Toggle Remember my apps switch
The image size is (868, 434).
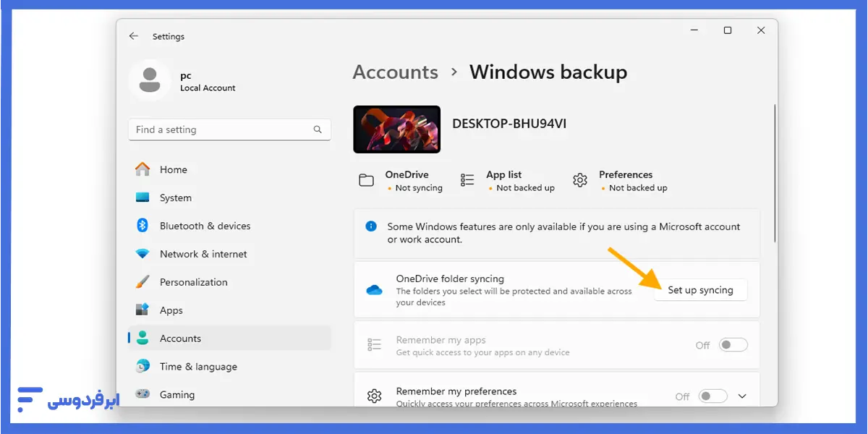[733, 345]
